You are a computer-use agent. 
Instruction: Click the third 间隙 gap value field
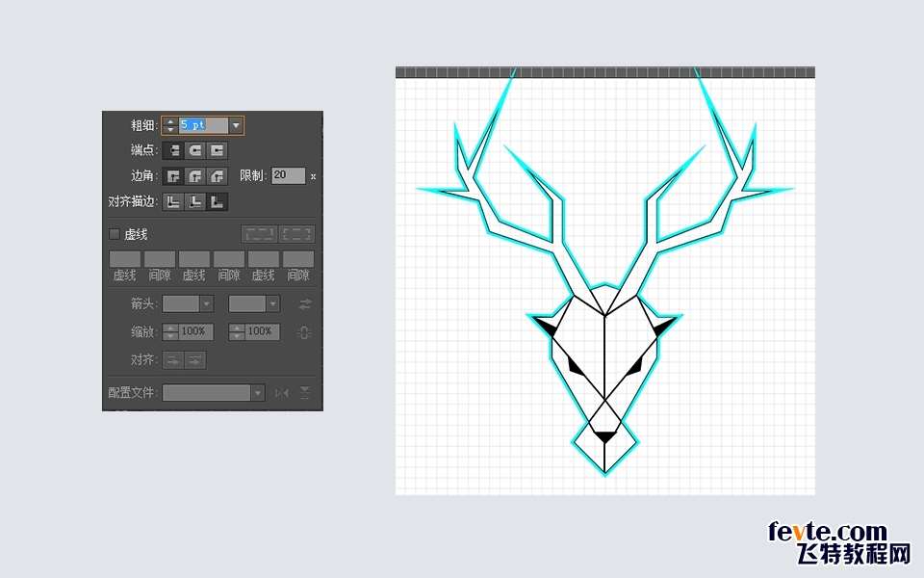click(298, 259)
